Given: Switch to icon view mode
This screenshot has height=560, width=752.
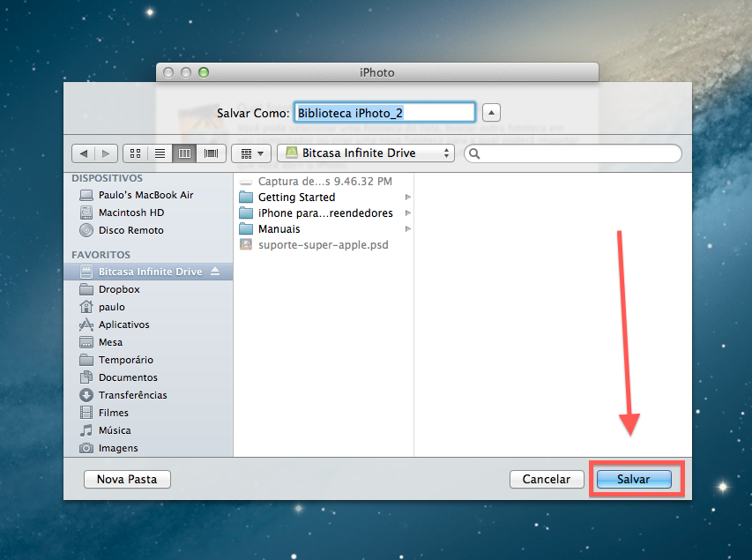Looking at the screenshot, I should (135, 153).
